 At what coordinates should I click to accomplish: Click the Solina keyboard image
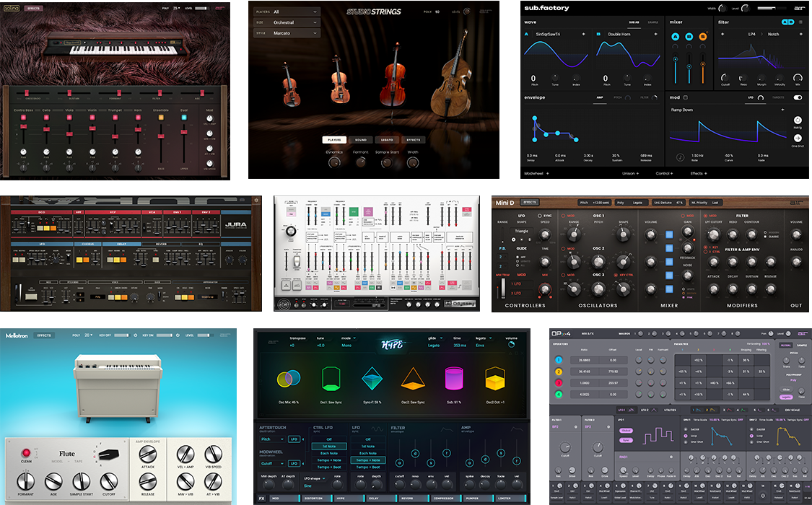coord(115,45)
